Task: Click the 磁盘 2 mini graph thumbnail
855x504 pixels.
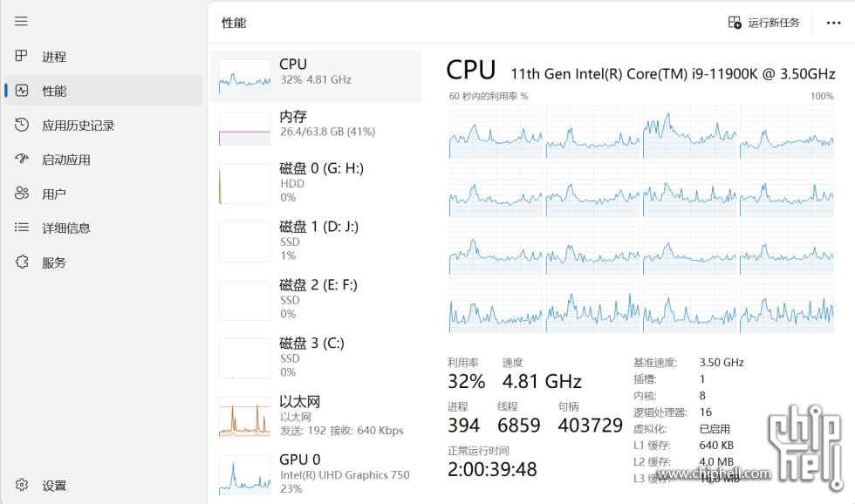Action: 245,300
